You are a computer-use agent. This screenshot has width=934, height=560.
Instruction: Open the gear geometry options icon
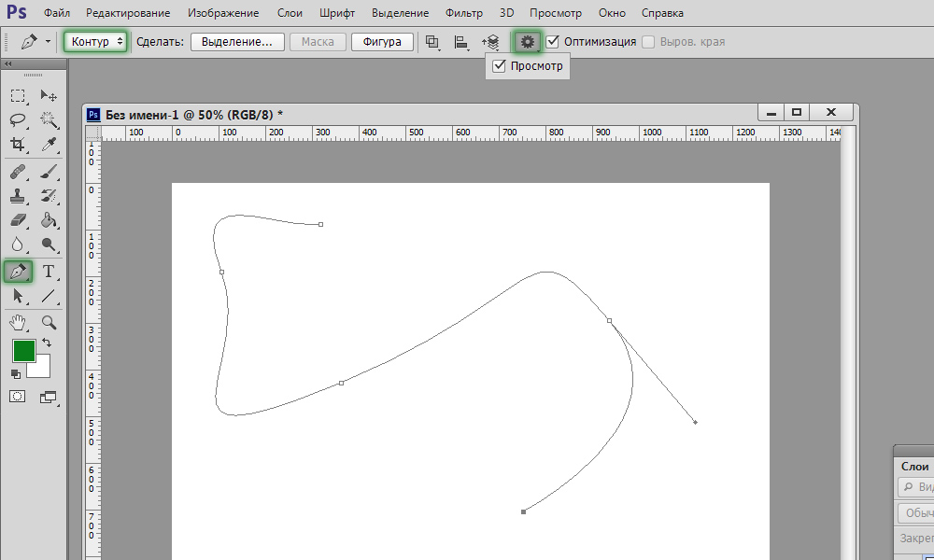point(527,42)
